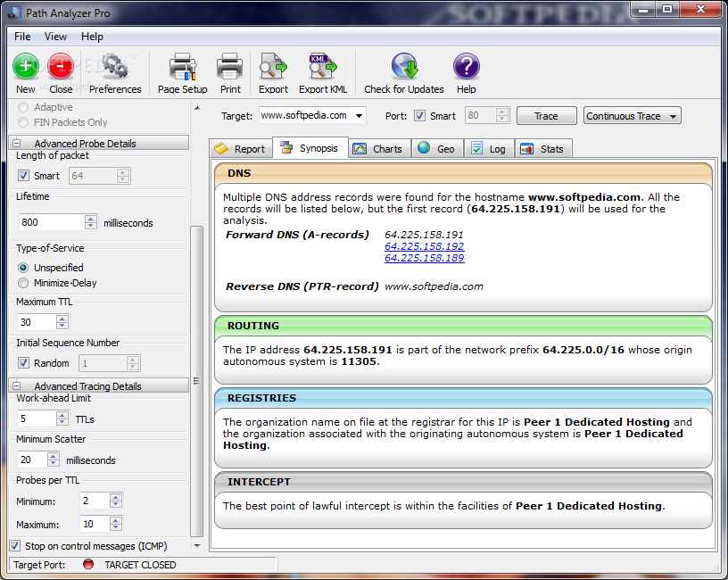This screenshot has height=580, width=728.
Task: Click Path Analyzer Pro title bar icon
Action: point(14,13)
